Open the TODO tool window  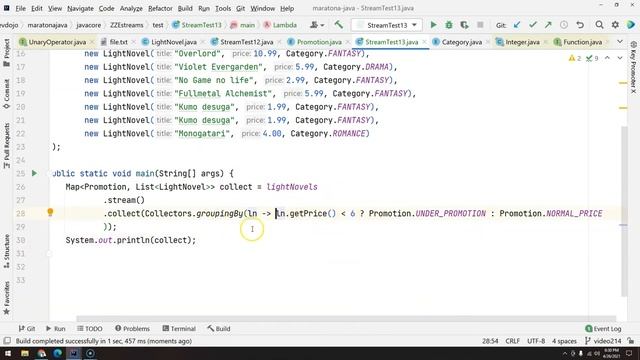[x=90, y=329]
